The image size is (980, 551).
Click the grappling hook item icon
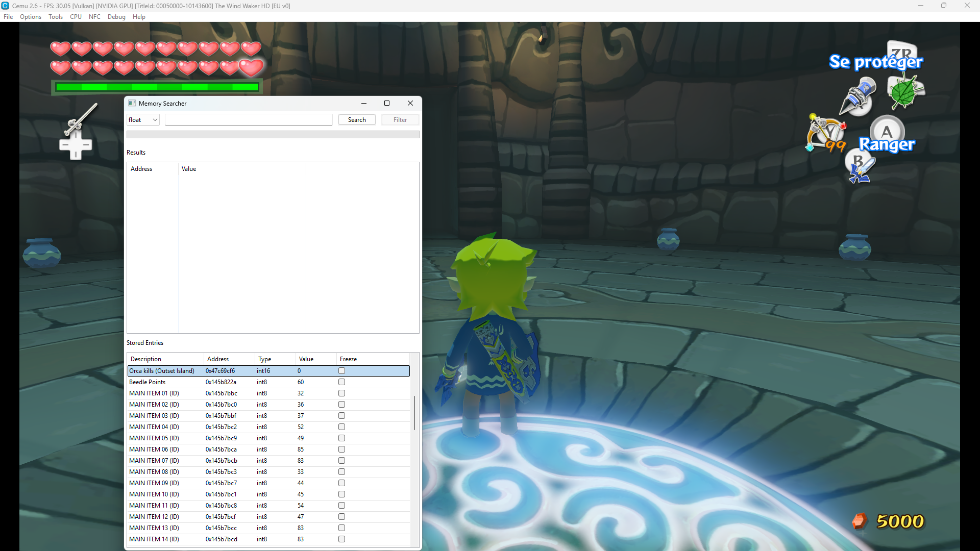pyautogui.click(x=858, y=96)
